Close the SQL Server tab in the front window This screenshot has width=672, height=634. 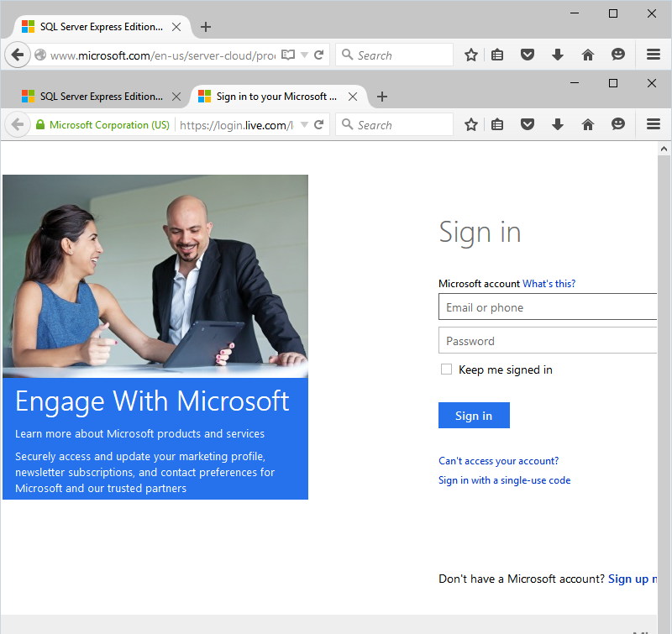pos(176,97)
